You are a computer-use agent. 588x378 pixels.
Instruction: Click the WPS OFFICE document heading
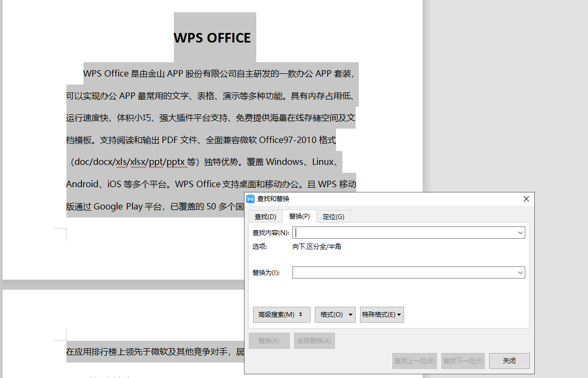pyautogui.click(x=212, y=38)
